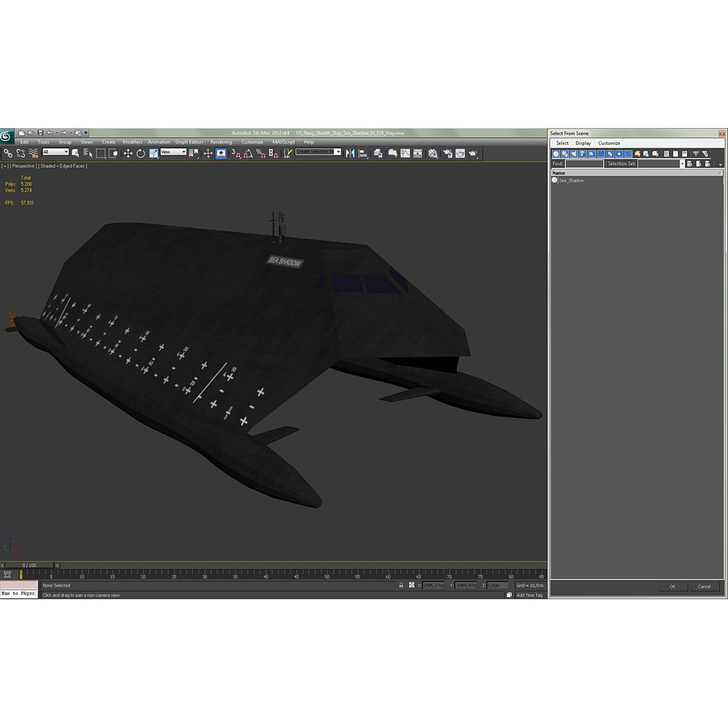Select the Bind to Space Warp tool
Image resolution: width=728 pixels, height=728 pixels.
34,153
